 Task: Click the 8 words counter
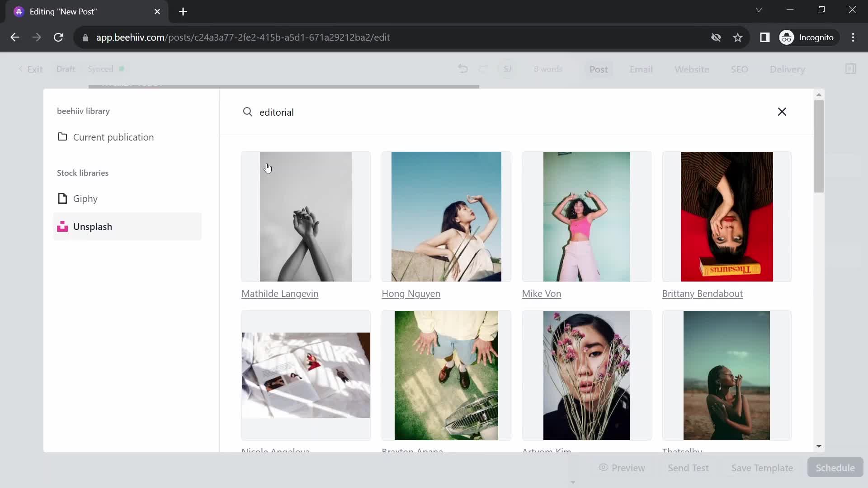[x=548, y=69]
